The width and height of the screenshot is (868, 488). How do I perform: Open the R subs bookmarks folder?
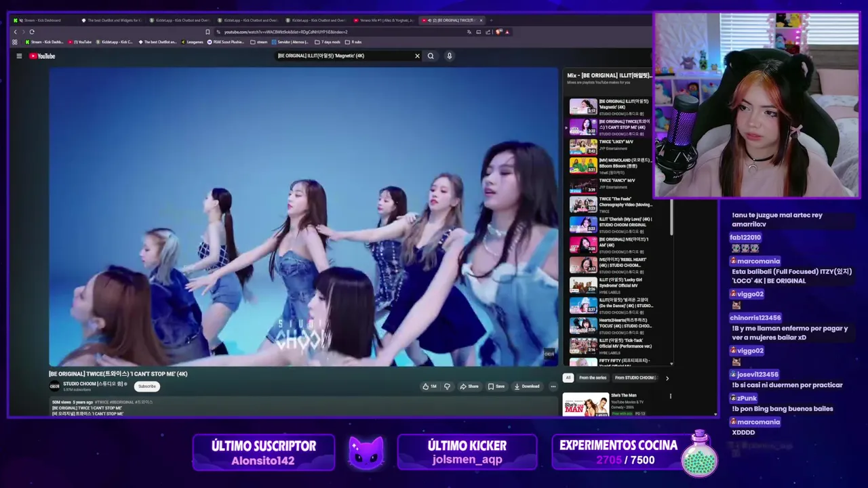(x=354, y=42)
